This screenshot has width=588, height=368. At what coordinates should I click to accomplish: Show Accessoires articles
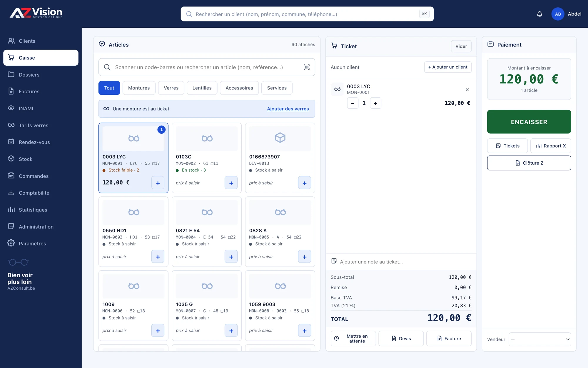[x=239, y=88]
